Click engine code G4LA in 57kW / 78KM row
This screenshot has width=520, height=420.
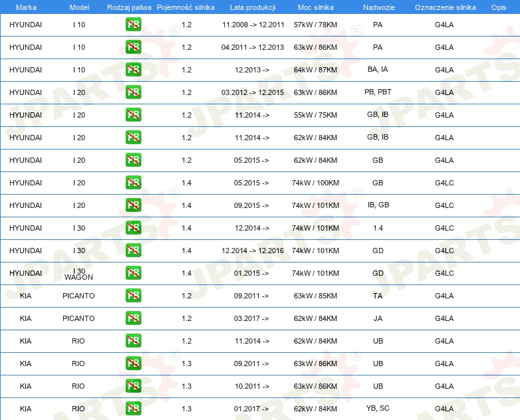(444, 25)
